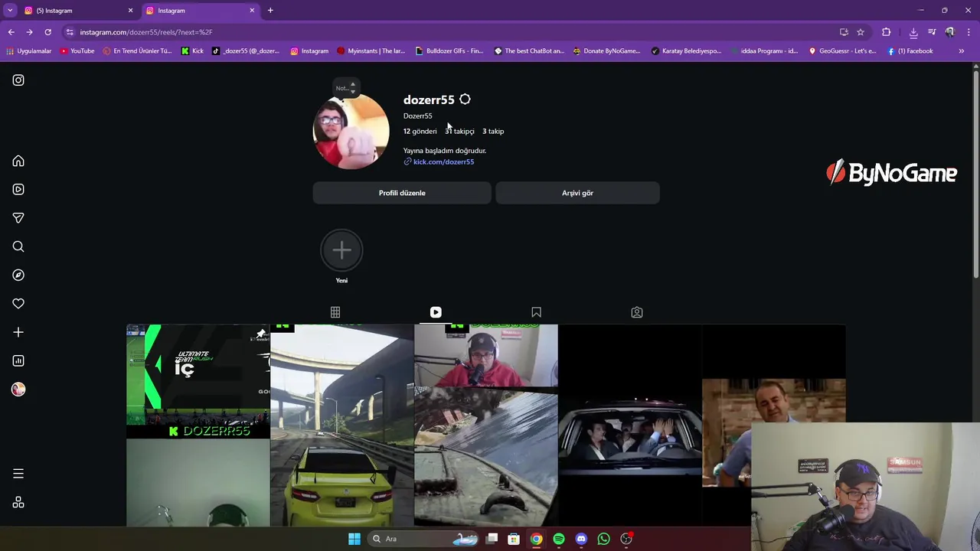Open Microsoft Store on the taskbar
The height and width of the screenshot is (551, 980).
point(514,539)
